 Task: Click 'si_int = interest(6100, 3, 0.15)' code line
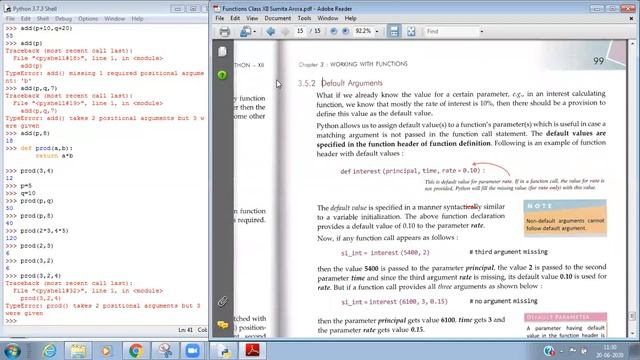pyautogui.click(x=394, y=302)
